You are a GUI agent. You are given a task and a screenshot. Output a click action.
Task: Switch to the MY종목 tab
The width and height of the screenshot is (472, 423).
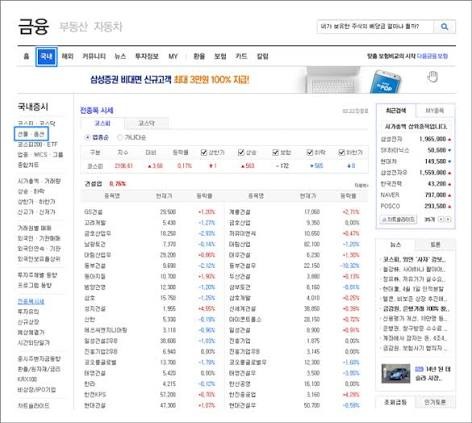coord(435,111)
